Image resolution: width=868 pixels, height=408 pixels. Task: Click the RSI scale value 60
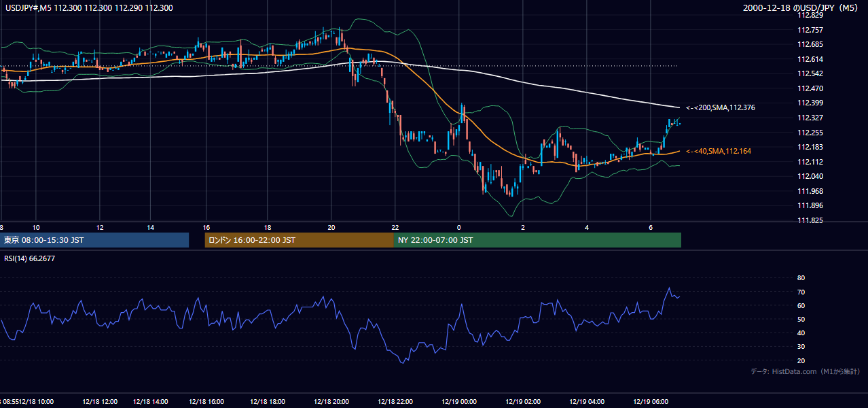click(x=801, y=305)
